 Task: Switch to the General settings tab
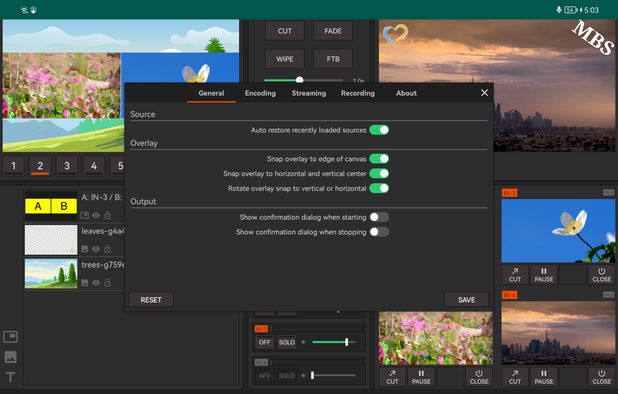tap(211, 93)
